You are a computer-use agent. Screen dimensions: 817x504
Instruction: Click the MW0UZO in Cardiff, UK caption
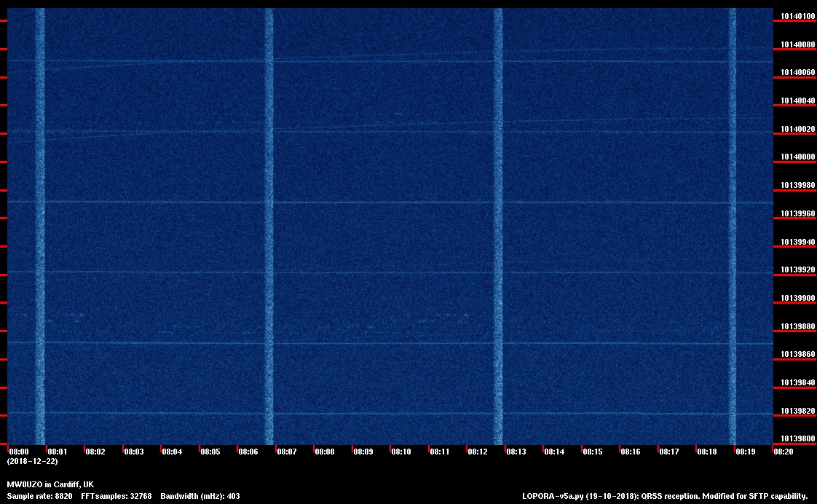point(50,484)
